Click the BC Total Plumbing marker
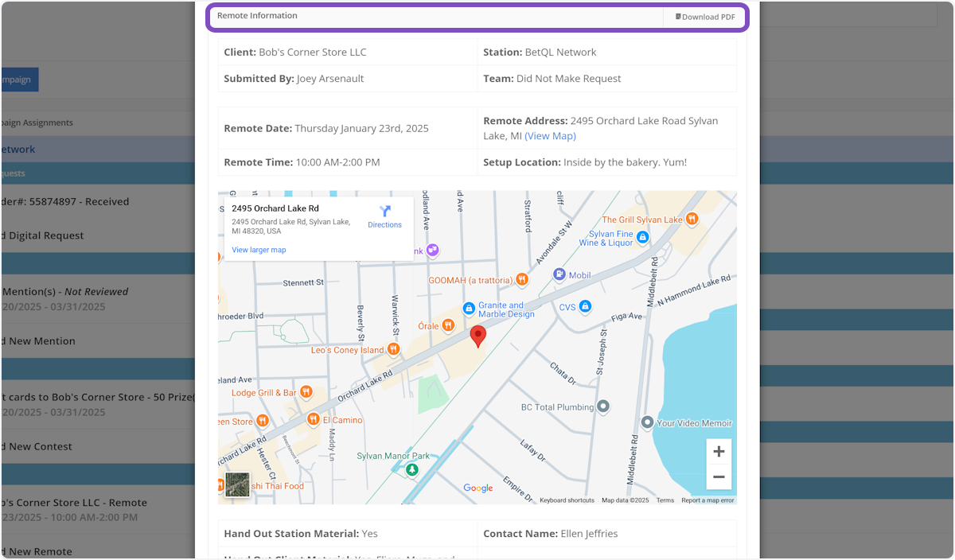Screen dimensions: 955x560 click(x=604, y=406)
